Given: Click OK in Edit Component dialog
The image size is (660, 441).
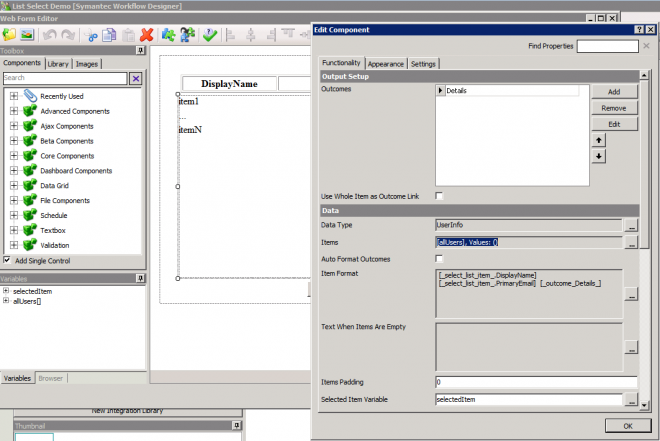Looking at the screenshot, I should [628, 426].
